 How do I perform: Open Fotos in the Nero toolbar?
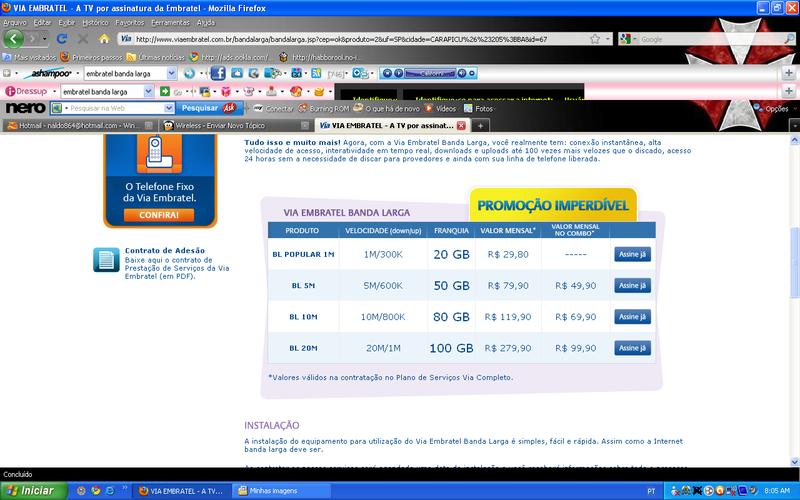pos(479,108)
